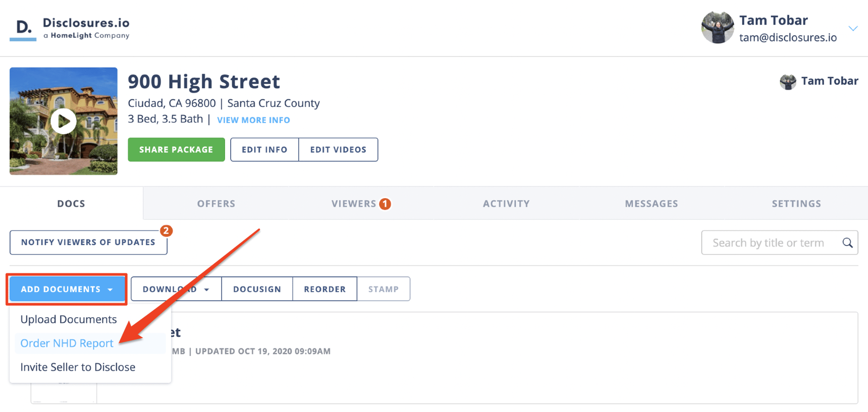
Task: Click the search magnifier icon
Action: (x=847, y=243)
